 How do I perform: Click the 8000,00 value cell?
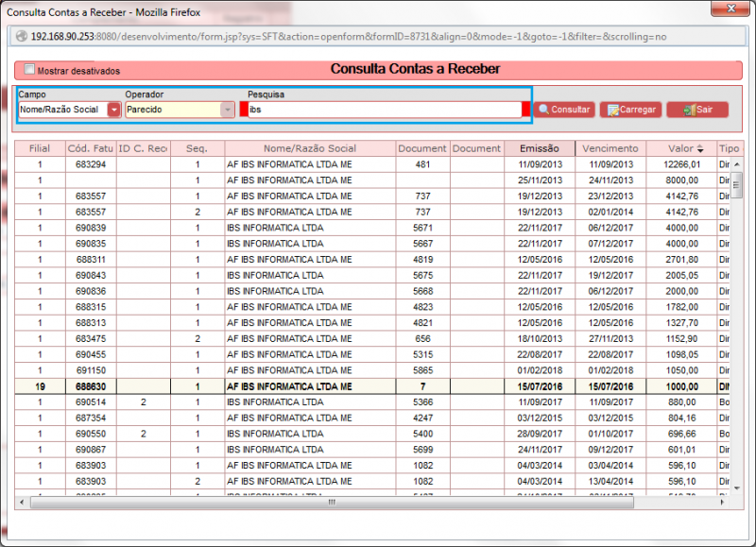[x=681, y=180]
